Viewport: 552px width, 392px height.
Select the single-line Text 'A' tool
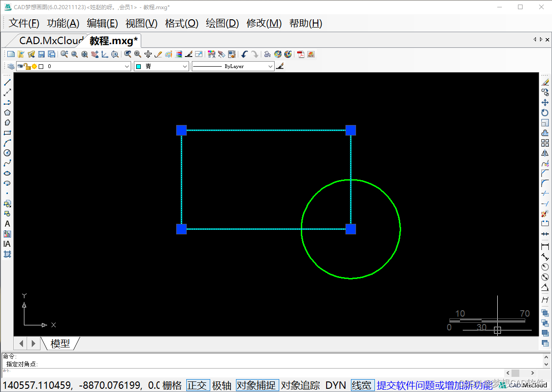[x=7, y=224]
